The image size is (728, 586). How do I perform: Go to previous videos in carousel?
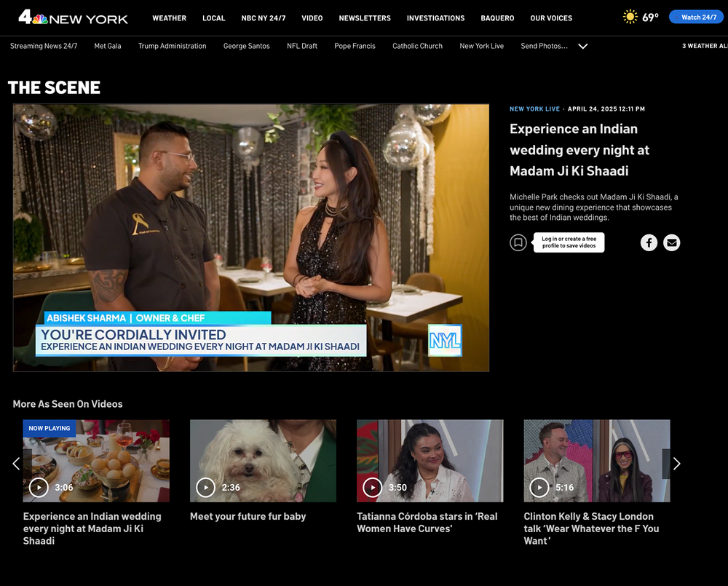point(16,464)
